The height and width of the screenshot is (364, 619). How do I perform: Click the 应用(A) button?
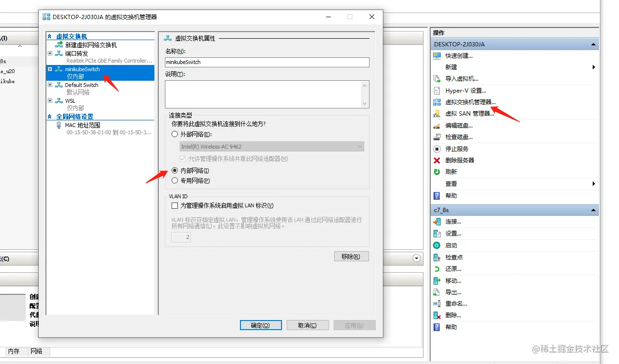(354, 325)
